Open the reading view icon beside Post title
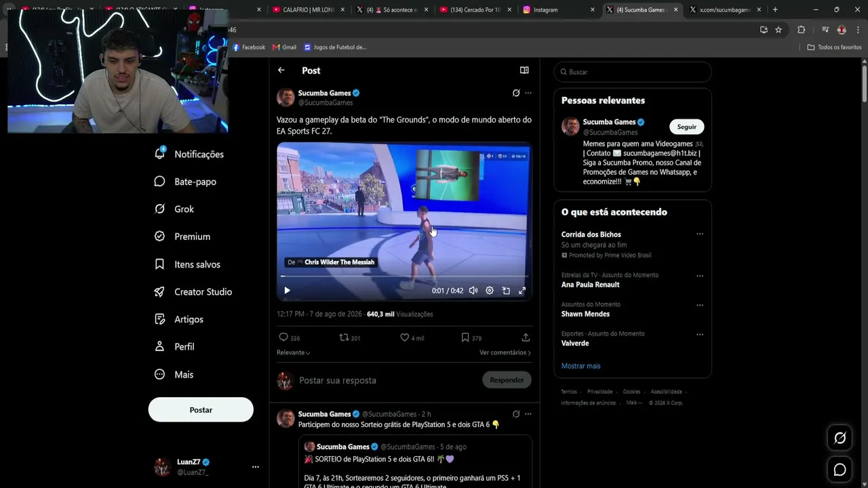The width and height of the screenshot is (868, 488). (524, 70)
